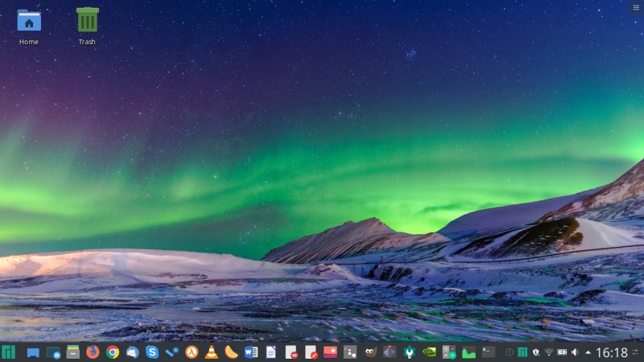Viewport: 644px width, 362px height.
Task: Open the Trash icon on the desktop
Action: 87,27
